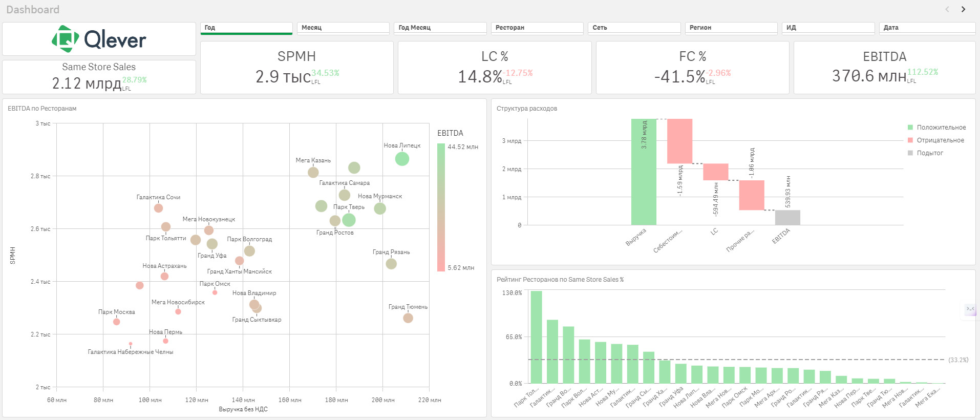Click the 'EBITDA по Ресторанам' chart title
980x420 pixels.
pyautogui.click(x=42, y=109)
